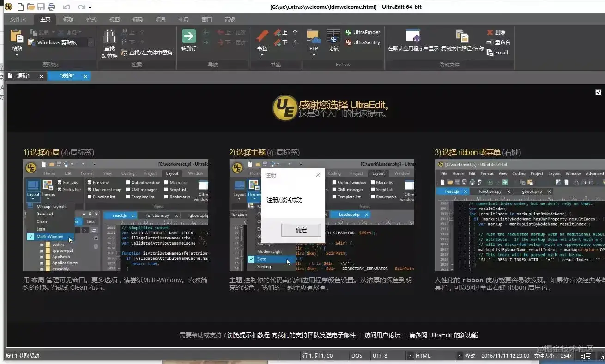The image size is (605, 364).
Task: Click the New file icon in title bar
Action: (22, 6)
